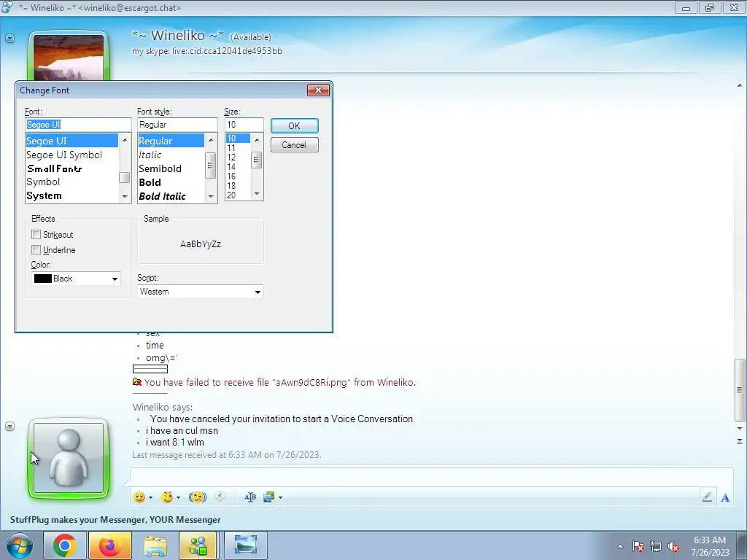The height and width of the screenshot is (560, 747).
Task: Select the Small Fonts font
Action: (54, 168)
